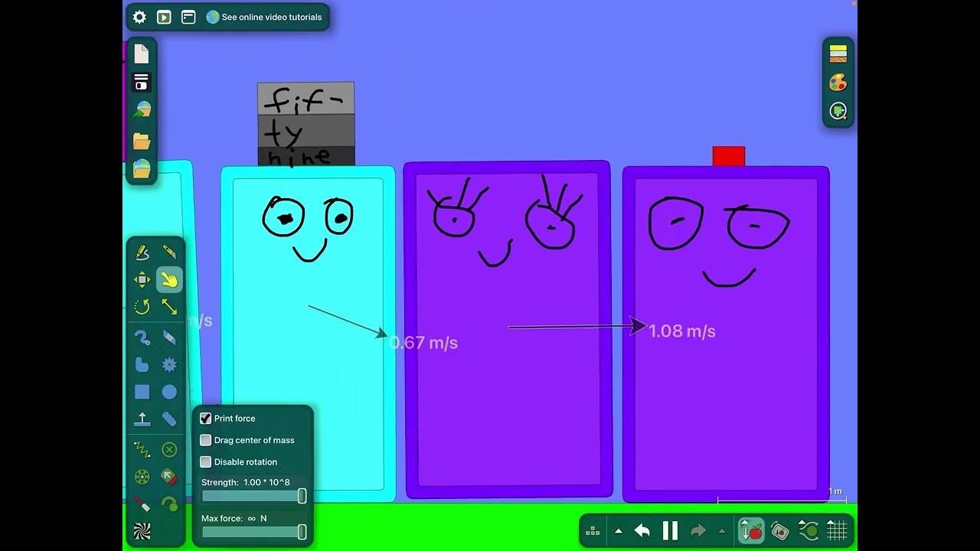Uncheck the Print force checkbox
This screenshot has height=551, width=980.
[x=205, y=419]
